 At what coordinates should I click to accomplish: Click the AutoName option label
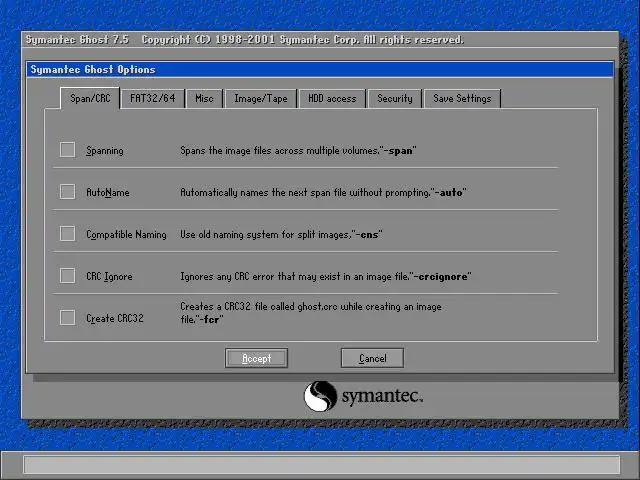[x=108, y=192]
